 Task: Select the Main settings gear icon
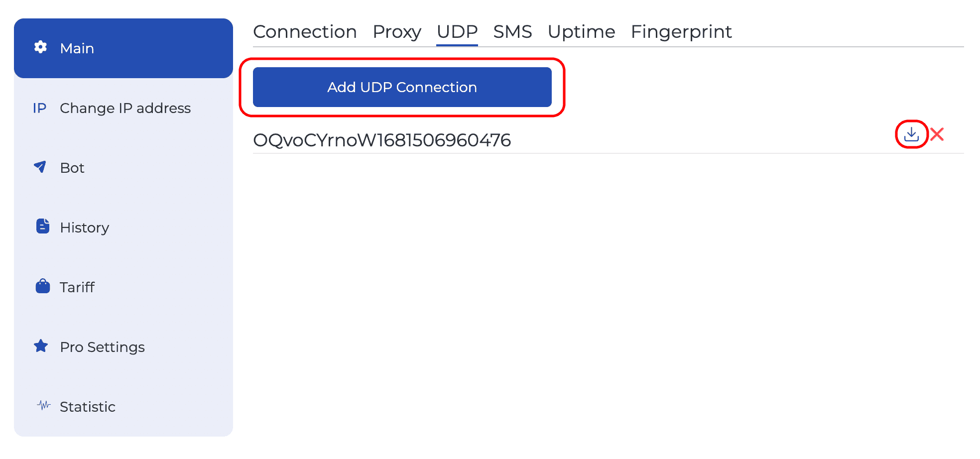click(41, 47)
